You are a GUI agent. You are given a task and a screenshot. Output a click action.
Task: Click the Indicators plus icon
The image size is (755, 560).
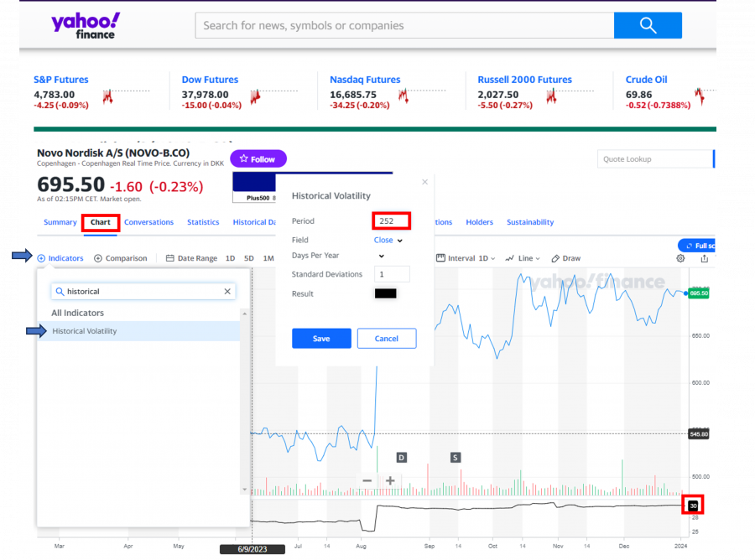[x=41, y=258]
